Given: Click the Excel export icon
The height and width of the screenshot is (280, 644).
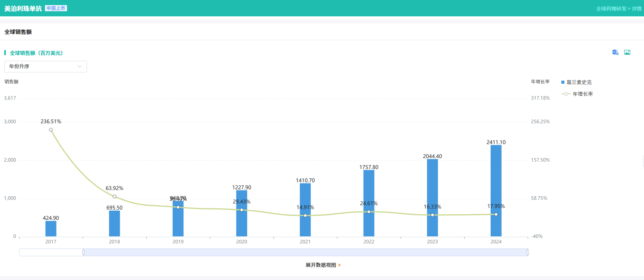Looking at the screenshot, I should point(615,52).
